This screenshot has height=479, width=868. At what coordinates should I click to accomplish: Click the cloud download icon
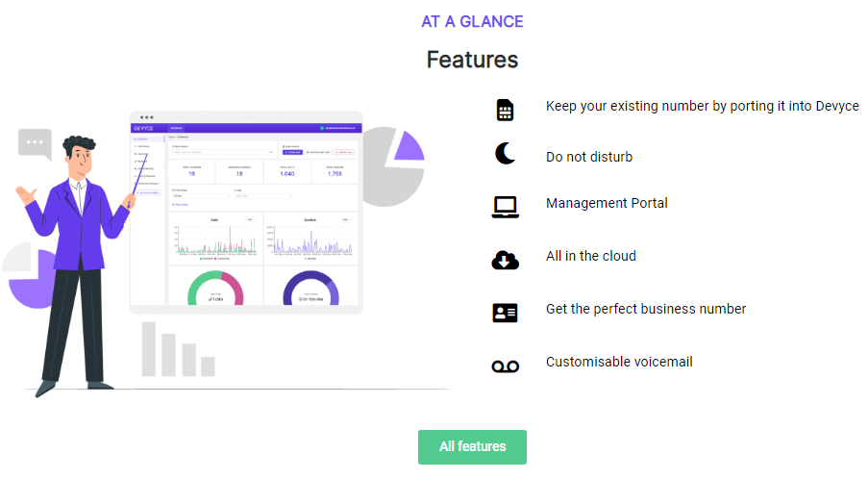(505, 259)
